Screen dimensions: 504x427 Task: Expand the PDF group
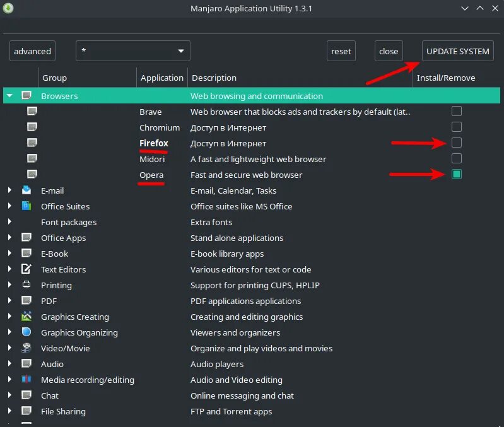click(x=9, y=300)
